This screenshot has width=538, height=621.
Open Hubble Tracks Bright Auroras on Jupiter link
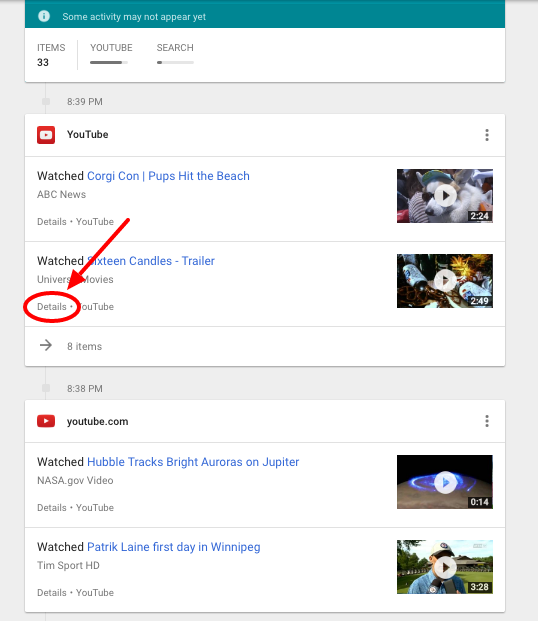193,462
